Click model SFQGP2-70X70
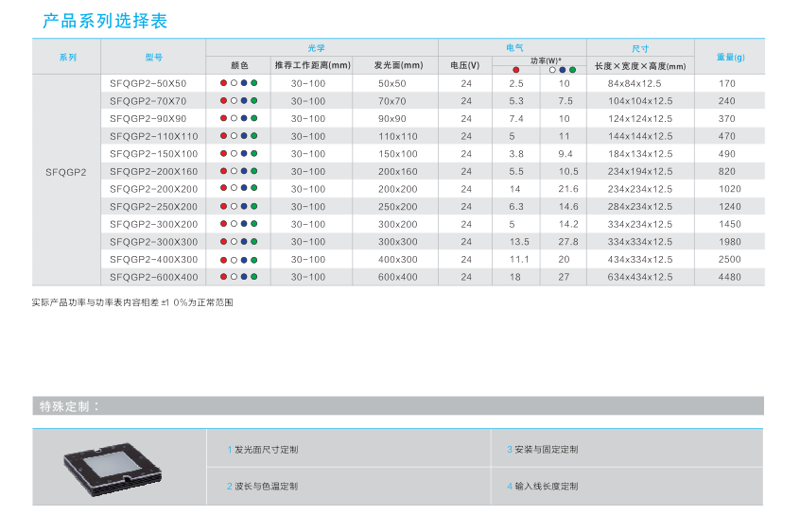This screenshot has height=532, width=800. coord(148,101)
